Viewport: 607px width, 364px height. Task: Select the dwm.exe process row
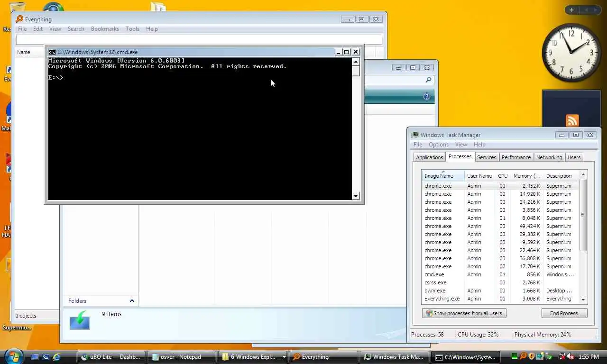[x=500, y=291]
